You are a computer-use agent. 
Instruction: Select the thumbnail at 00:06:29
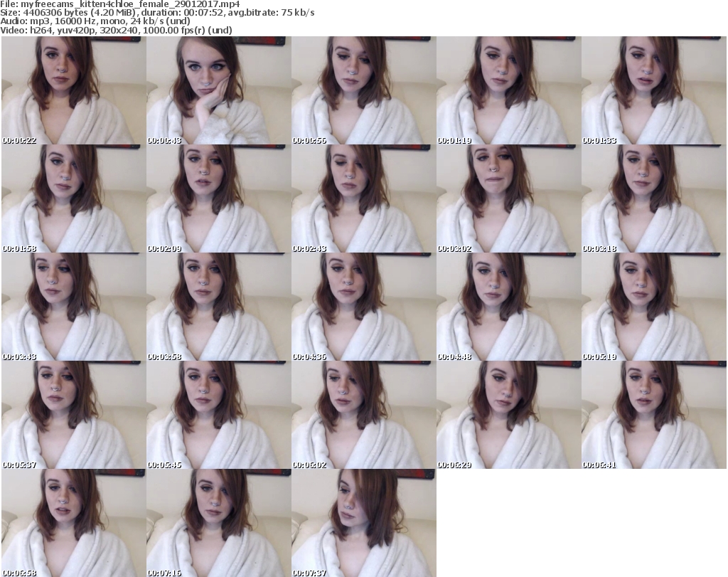[508, 415]
